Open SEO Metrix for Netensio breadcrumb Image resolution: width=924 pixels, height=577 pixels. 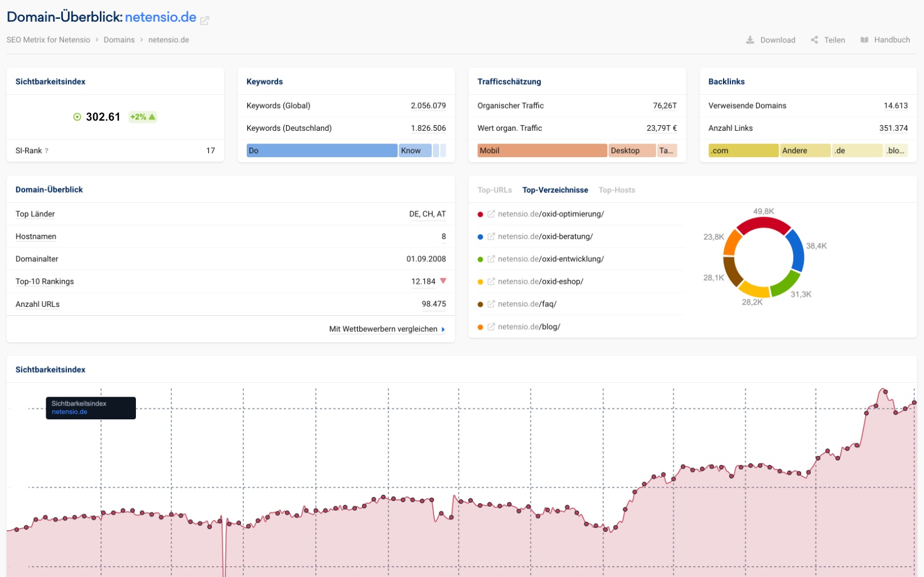click(49, 40)
